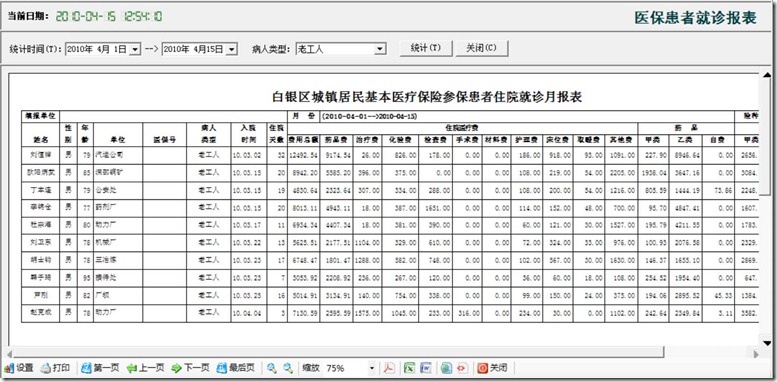Click vertical scrollbar up arrow
Viewport: 777px width, 382px height.
767,75
